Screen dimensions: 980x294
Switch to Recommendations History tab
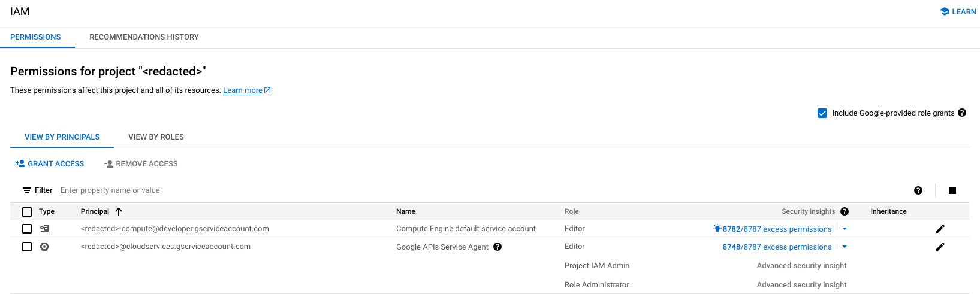[x=144, y=37]
